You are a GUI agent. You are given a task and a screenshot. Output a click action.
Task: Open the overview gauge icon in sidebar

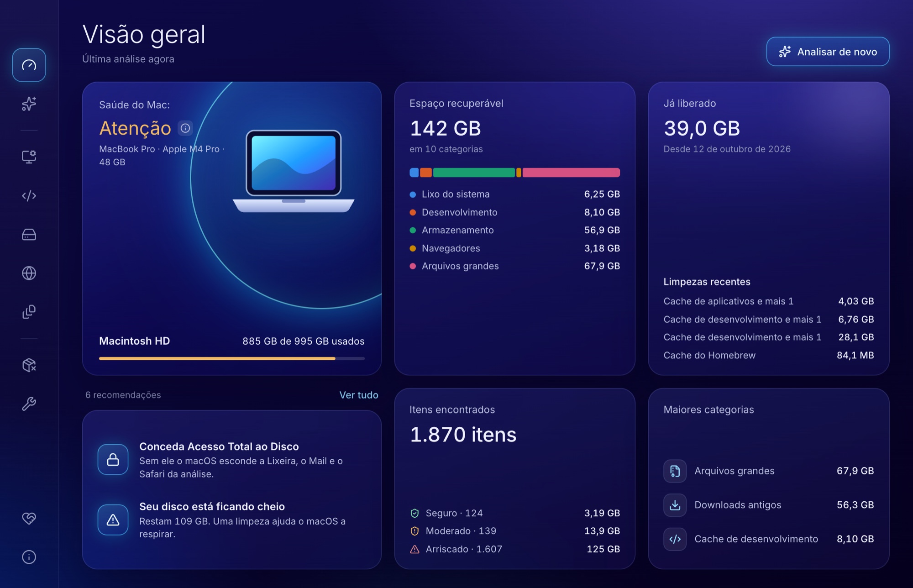coord(29,65)
